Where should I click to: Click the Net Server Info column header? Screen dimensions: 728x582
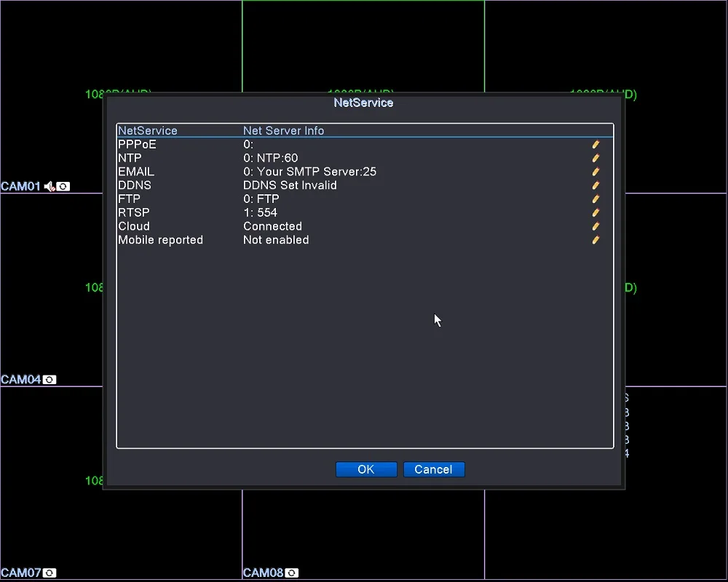[284, 131]
